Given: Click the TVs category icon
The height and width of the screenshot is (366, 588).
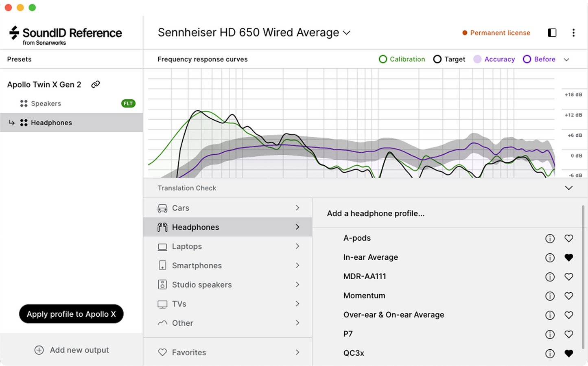Looking at the screenshot, I should (162, 304).
